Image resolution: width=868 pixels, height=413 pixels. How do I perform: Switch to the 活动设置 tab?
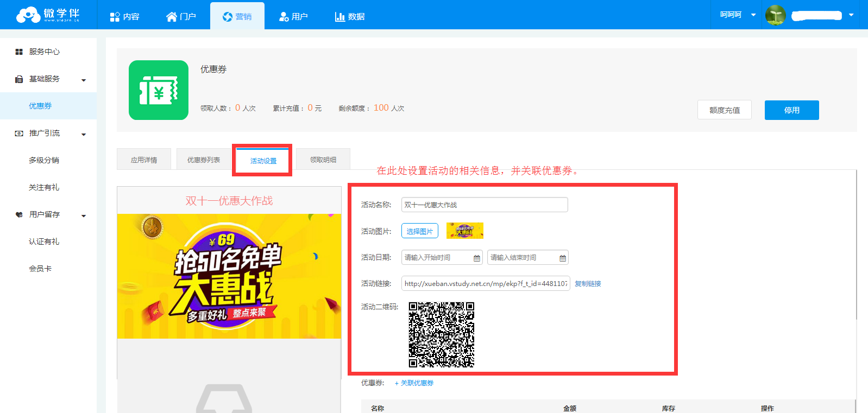point(263,161)
